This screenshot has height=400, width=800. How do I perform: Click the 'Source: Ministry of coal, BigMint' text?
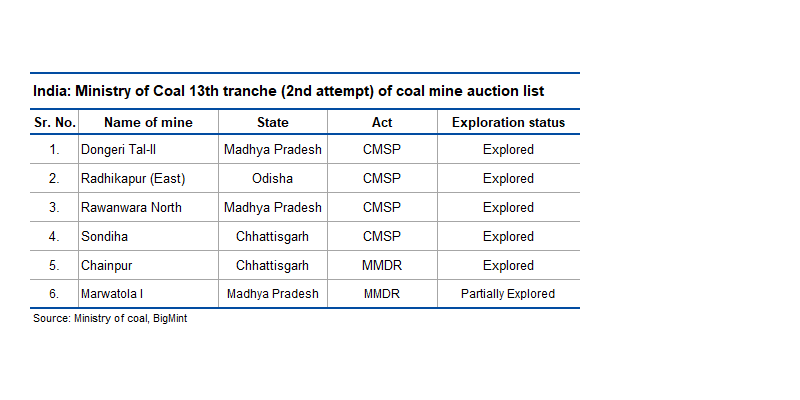coord(110,318)
